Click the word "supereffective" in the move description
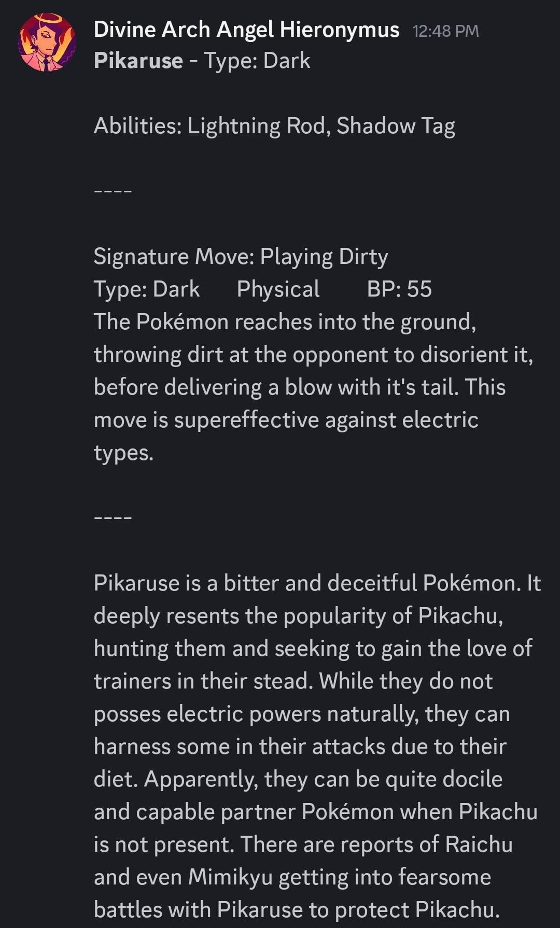The height and width of the screenshot is (928, 560). [246, 420]
